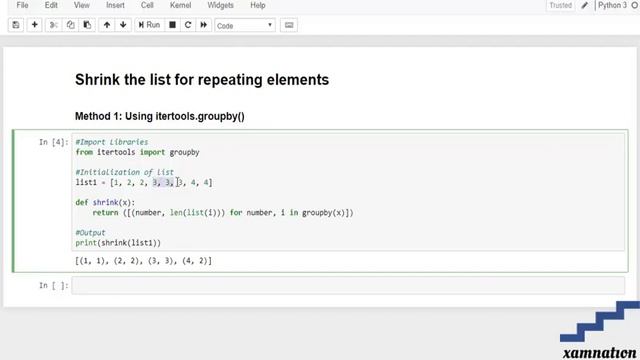
Task: Open the Cell menu
Action: 147,5
